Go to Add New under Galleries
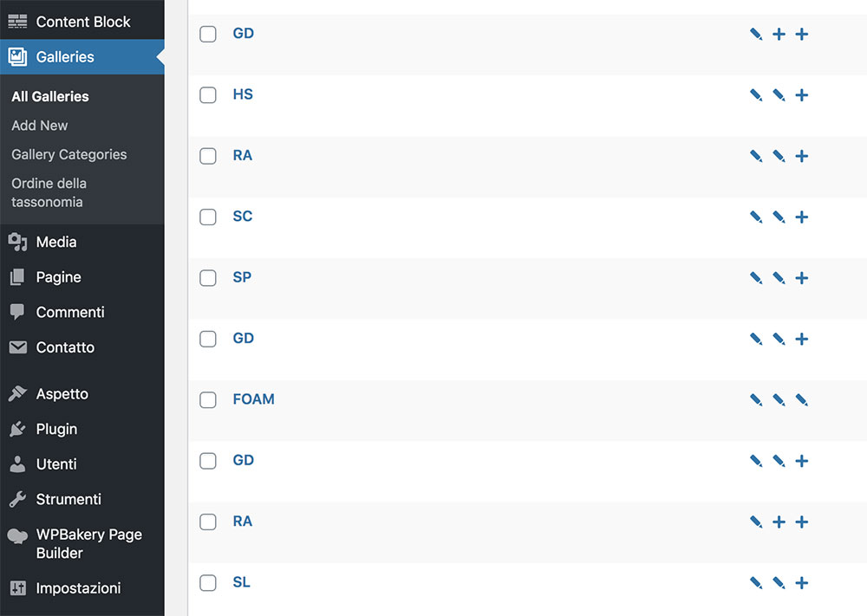867x616 pixels. (40, 126)
